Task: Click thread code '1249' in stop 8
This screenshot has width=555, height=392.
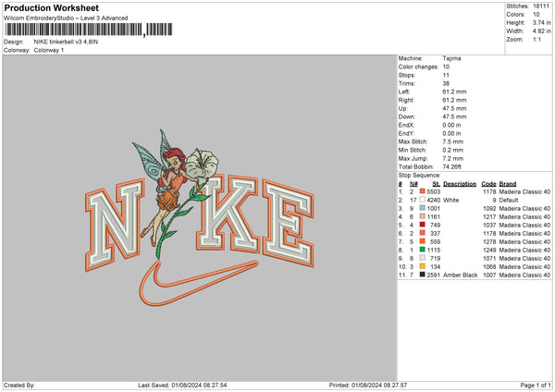Action: point(489,251)
